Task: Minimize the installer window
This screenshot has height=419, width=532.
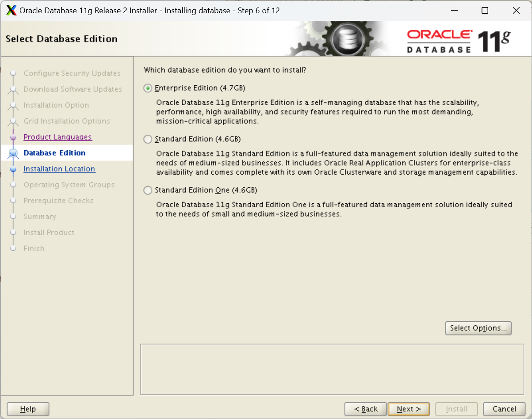Action: coord(454,11)
